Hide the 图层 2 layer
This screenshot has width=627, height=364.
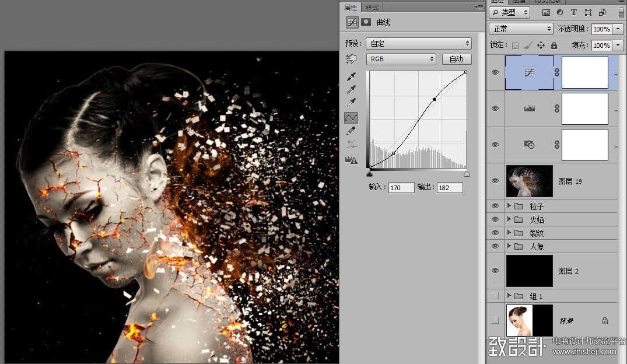(x=495, y=271)
